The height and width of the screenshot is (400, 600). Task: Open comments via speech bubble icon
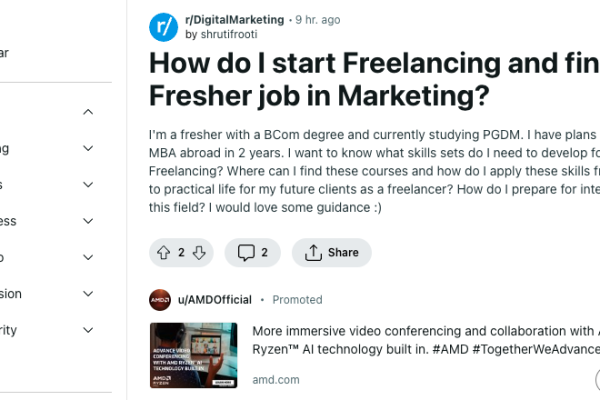(246, 253)
